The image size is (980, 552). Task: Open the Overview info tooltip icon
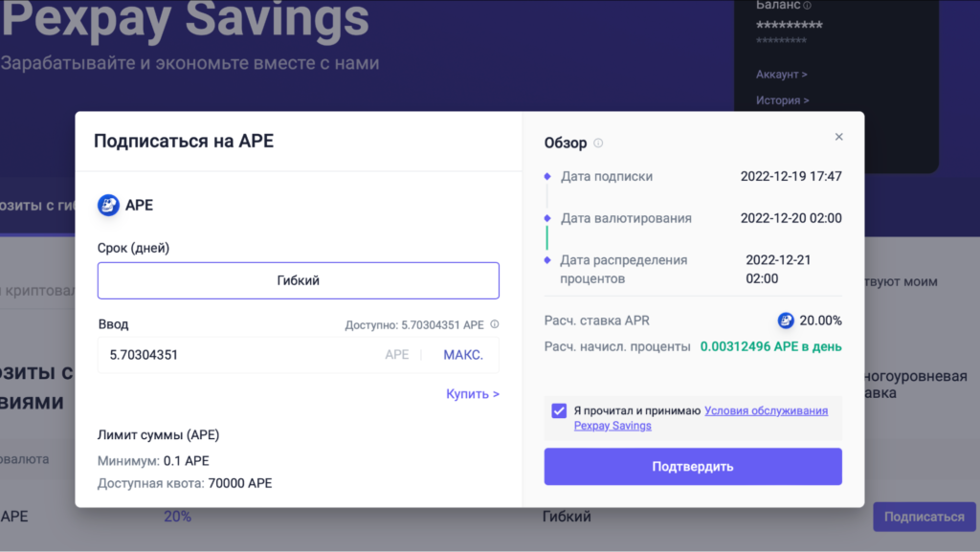click(598, 143)
